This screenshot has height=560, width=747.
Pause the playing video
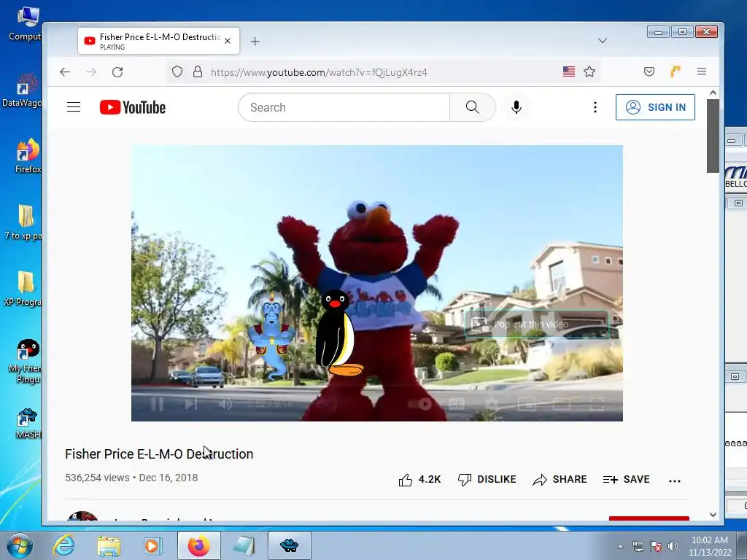coord(157,404)
